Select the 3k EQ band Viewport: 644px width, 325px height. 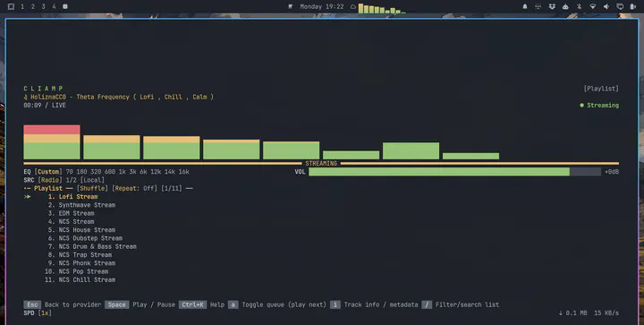point(132,172)
